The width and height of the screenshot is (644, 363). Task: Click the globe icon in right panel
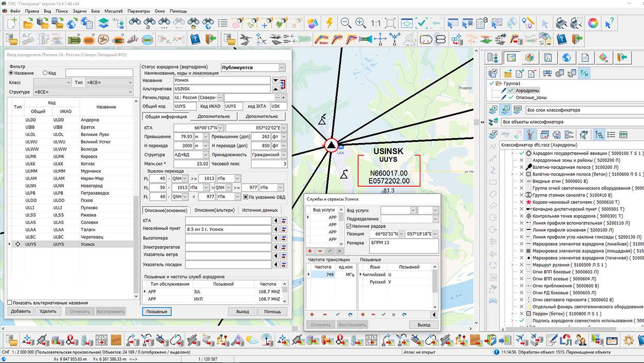pos(566,57)
